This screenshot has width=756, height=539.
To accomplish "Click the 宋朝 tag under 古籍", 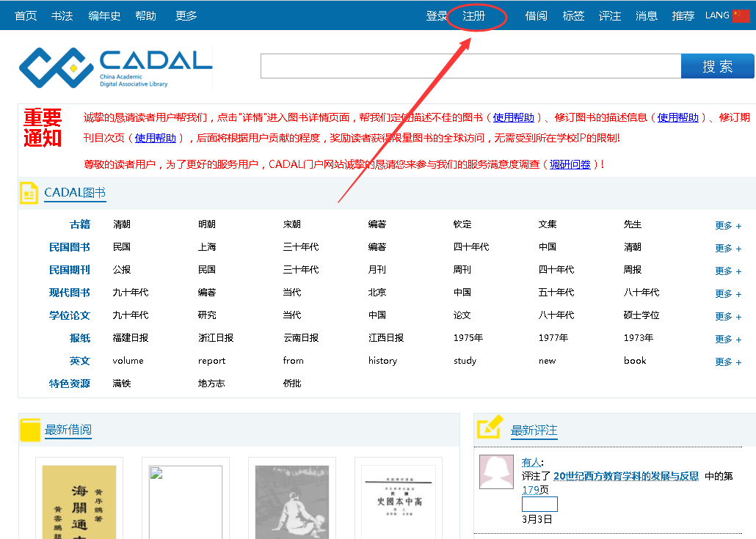I will coord(291,224).
